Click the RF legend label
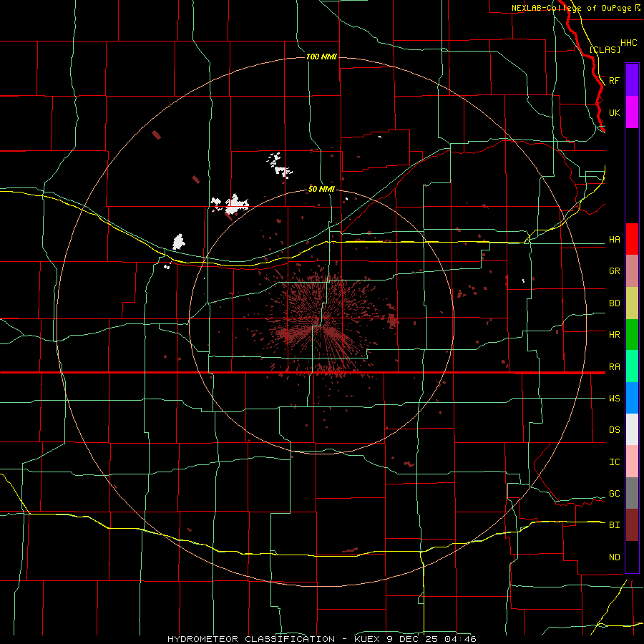Viewport: 644px width, 644px height. coord(615,80)
